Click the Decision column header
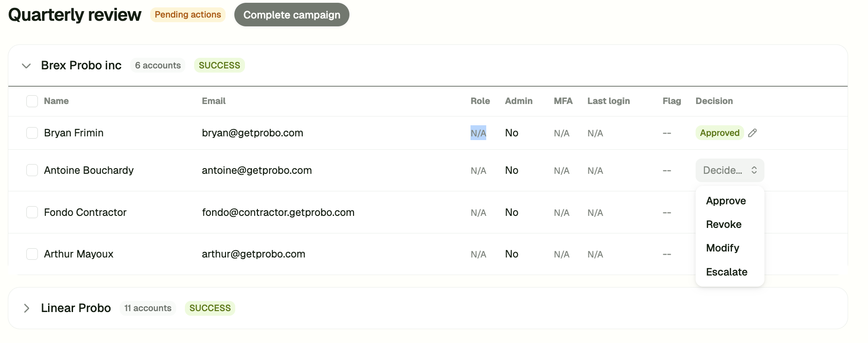 point(714,101)
